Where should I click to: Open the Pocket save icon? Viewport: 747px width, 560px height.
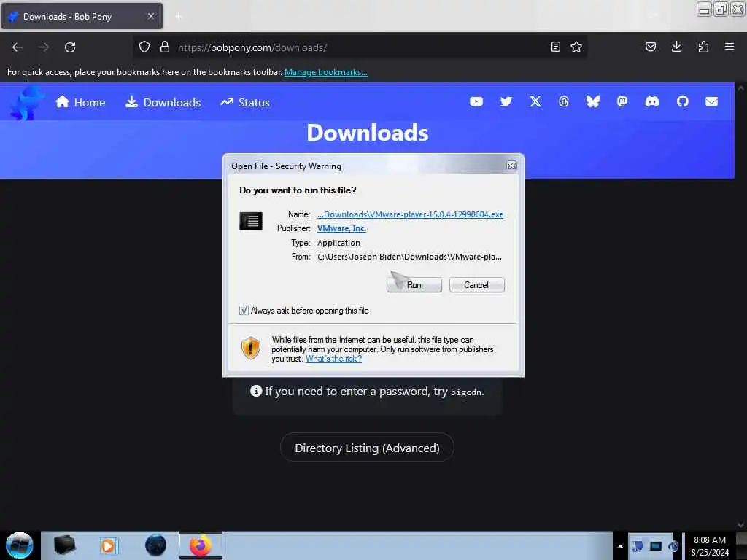[x=651, y=47]
